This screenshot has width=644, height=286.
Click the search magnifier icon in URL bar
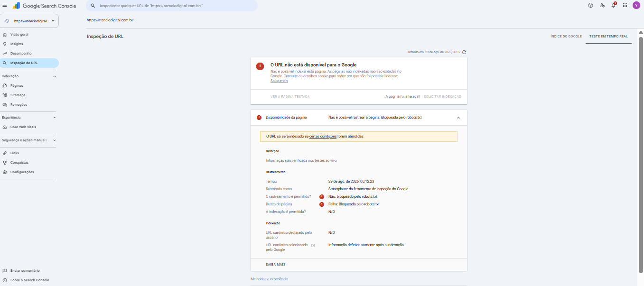pyautogui.click(x=93, y=6)
